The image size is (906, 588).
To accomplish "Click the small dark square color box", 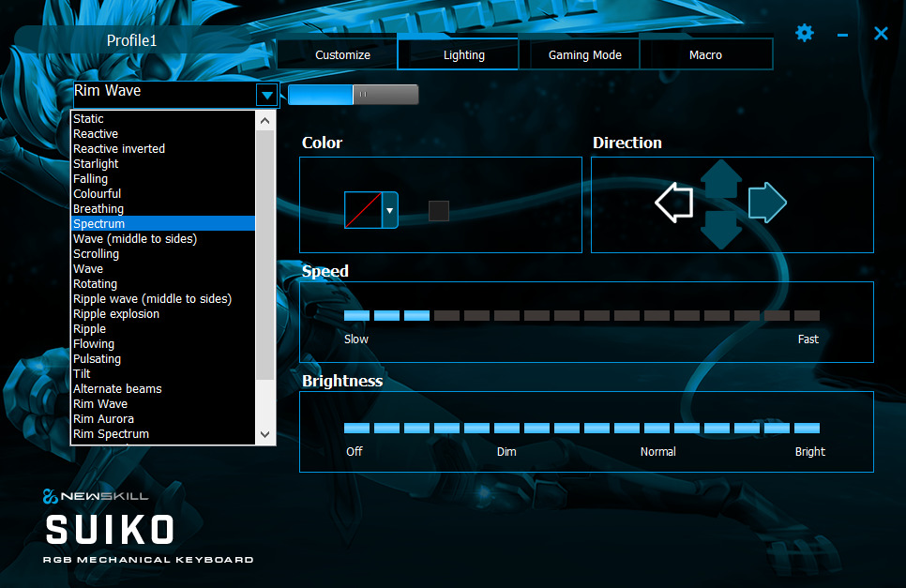I will tap(439, 211).
